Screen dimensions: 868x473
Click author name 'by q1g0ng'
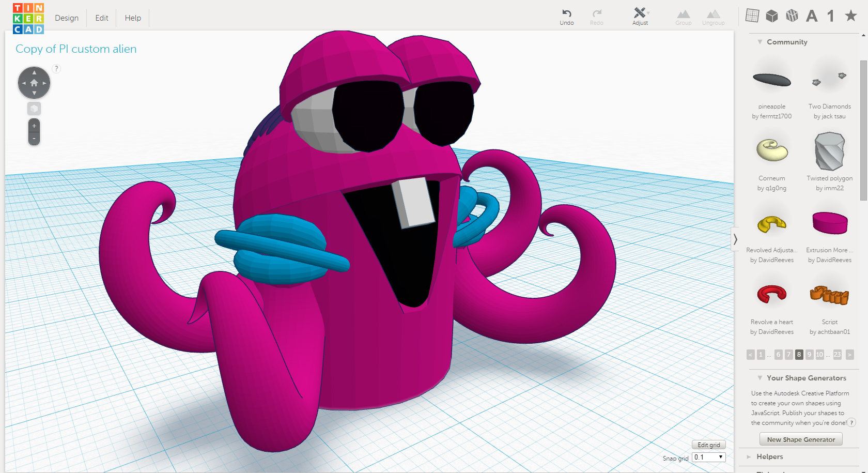point(772,188)
